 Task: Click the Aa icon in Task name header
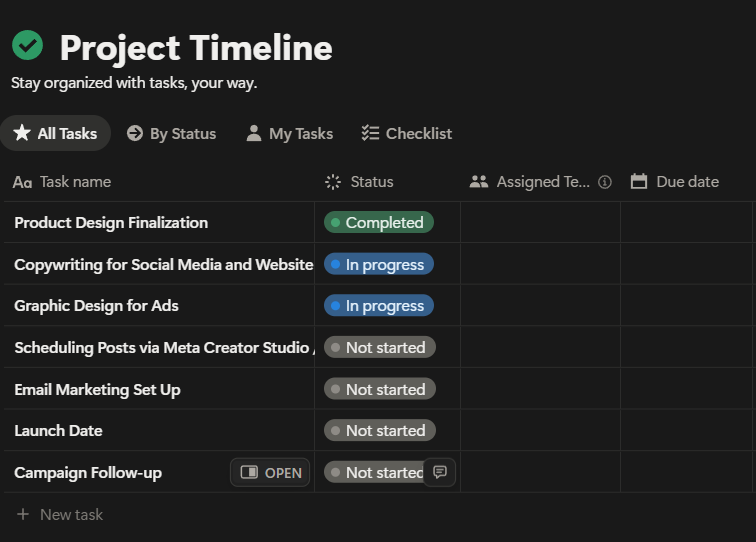22,182
